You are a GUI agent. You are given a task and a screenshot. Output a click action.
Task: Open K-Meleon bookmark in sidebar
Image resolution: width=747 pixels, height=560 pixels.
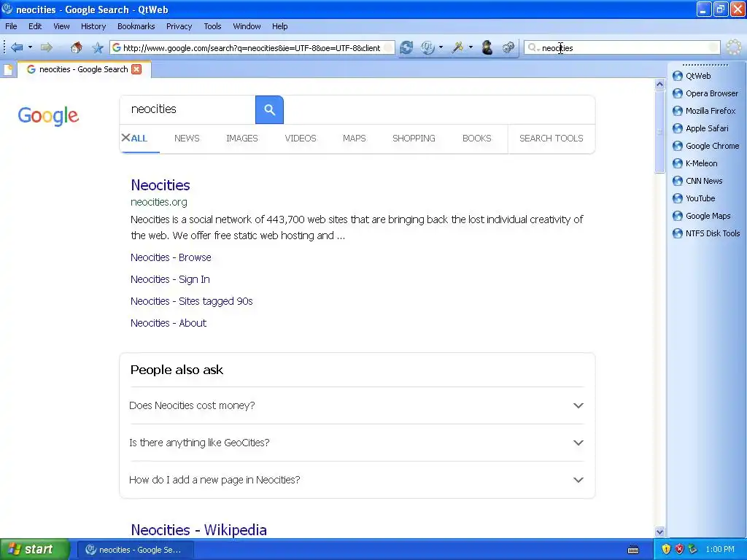(x=695, y=164)
